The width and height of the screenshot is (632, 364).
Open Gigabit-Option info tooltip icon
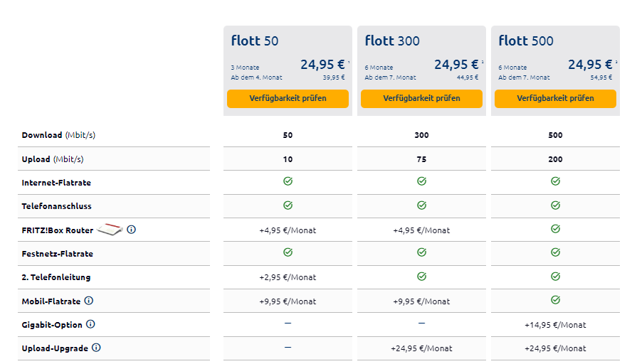(90, 324)
